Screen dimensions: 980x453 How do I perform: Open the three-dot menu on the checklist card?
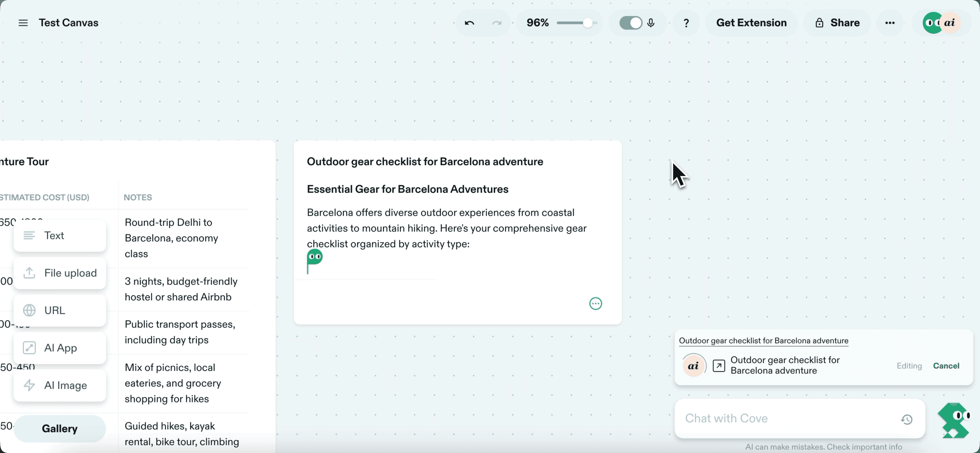595,303
